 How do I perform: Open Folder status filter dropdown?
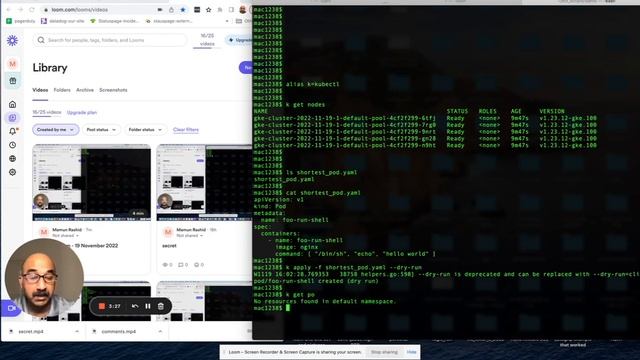145,130
